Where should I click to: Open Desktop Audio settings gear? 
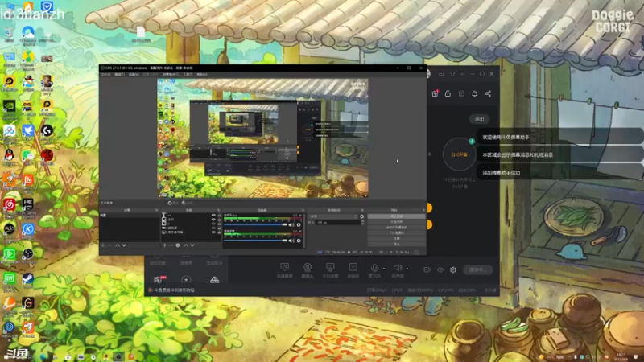click(x=299, y=241)
